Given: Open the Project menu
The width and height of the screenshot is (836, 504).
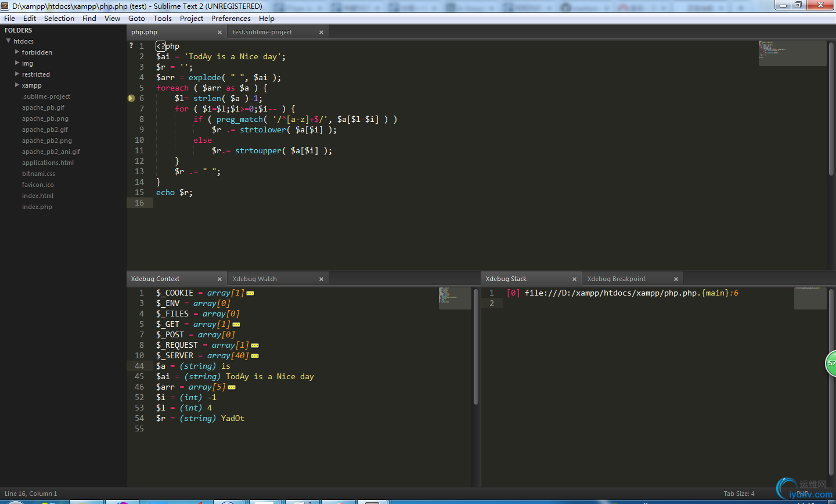Looking at the screenshot, I should pos(192,19).
